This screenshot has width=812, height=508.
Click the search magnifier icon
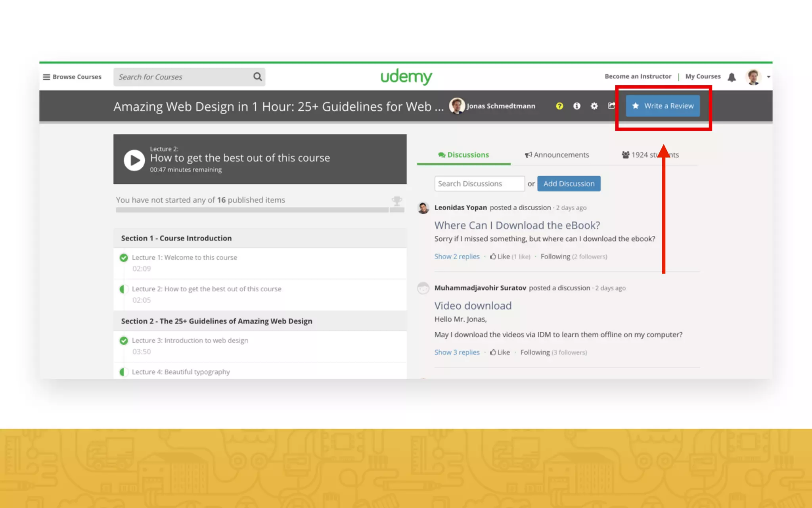pos(258,77)
